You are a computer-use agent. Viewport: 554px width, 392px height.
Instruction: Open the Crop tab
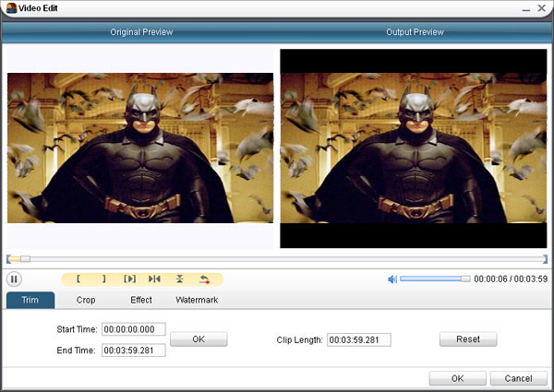86,300
